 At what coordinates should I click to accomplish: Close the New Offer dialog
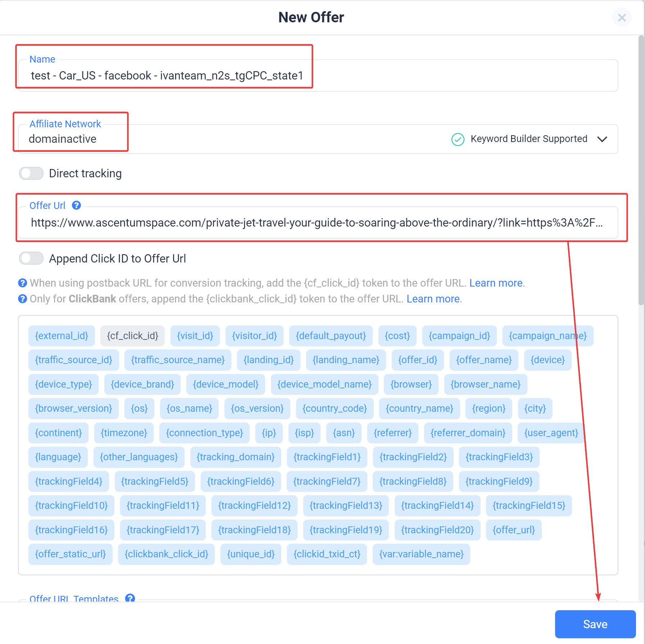click(622, 18)
